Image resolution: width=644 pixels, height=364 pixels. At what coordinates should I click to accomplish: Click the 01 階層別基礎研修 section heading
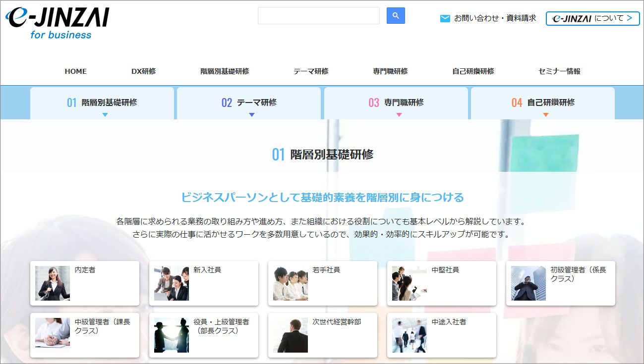[x=323, y=155]
